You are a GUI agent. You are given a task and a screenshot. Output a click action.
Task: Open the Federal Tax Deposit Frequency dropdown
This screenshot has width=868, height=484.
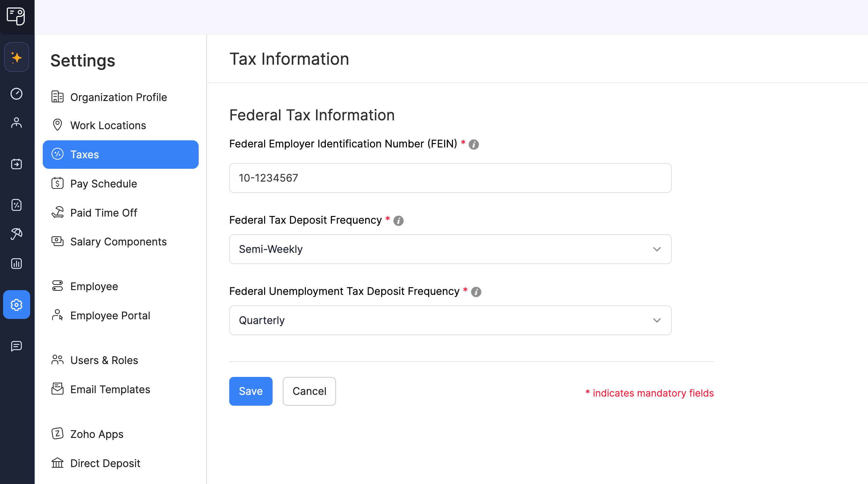click(450, 249)
